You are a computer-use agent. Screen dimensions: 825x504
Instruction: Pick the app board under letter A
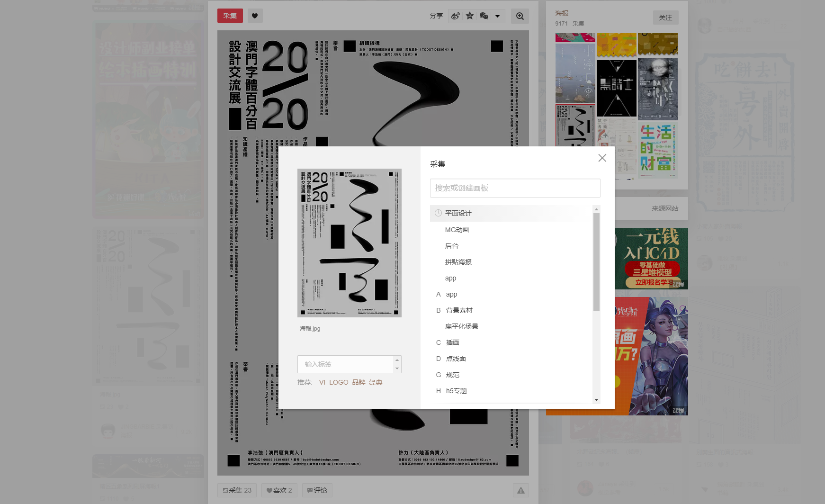coord(511,294)
